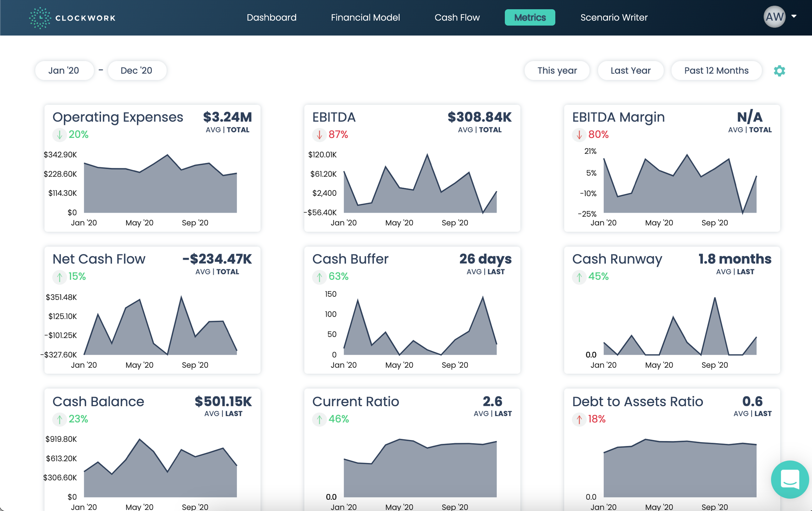Click the up arrow on Net Cash Flow card
Viewport: 812px width, 511px height.
tap(59, 277)
